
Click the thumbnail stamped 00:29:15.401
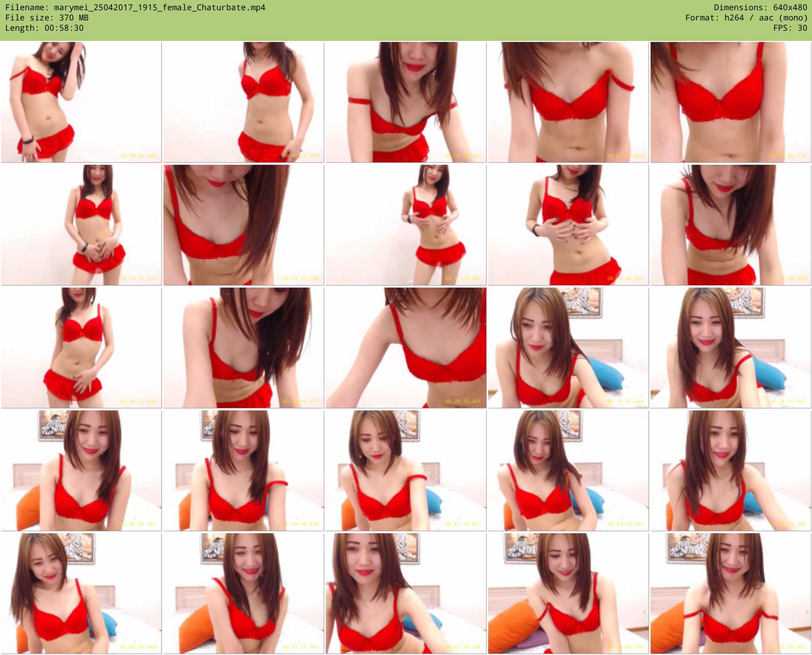pos(406,348)
